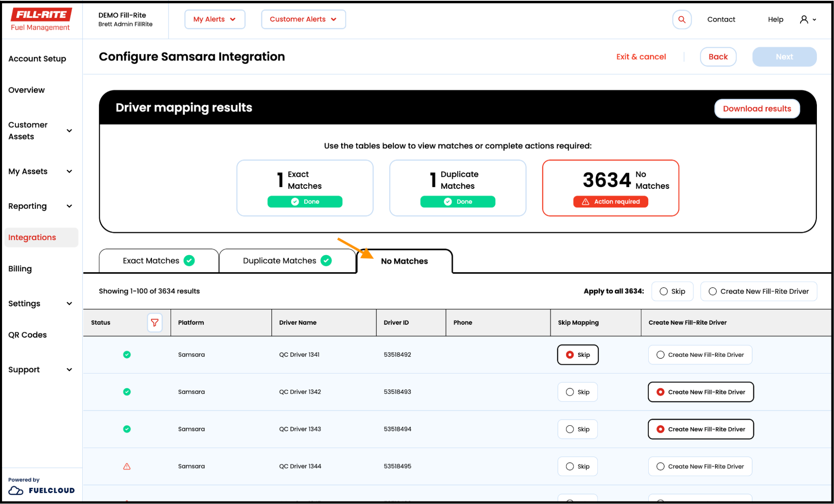The image size is (834, 504).
Task: Open the Status column filter funnel
Action: tap(155, 322)
